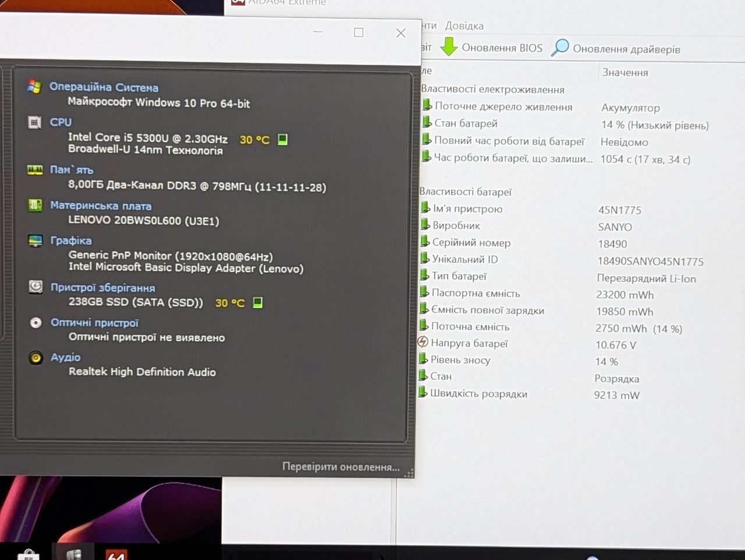
Task: Open the Графіка section heading
Action: pos(70,241)
